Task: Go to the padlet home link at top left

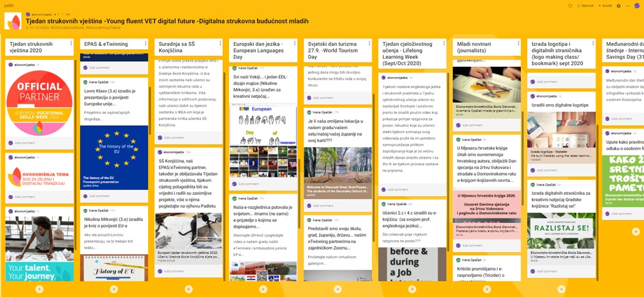Action: point(9,6)
